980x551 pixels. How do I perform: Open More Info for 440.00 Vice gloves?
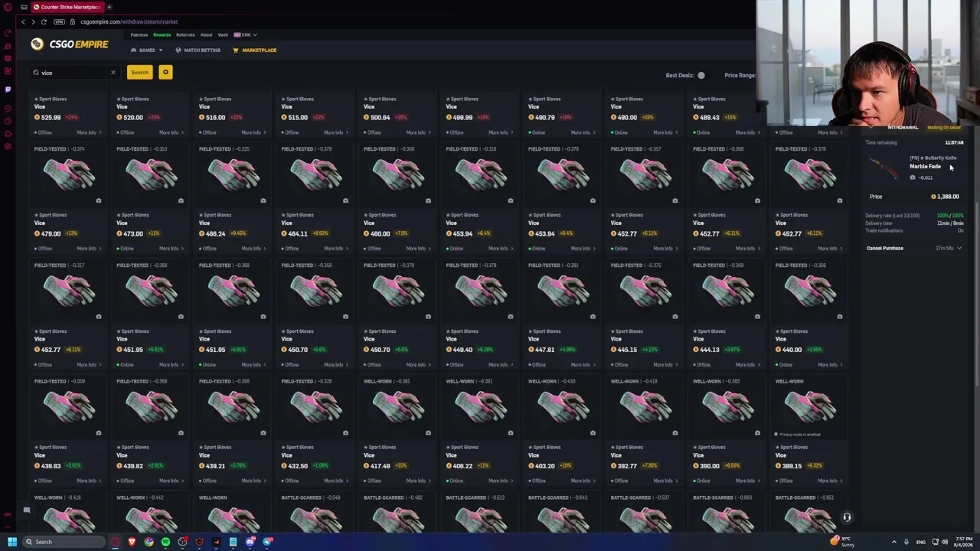pyautogui.click(x=829, y=365)
